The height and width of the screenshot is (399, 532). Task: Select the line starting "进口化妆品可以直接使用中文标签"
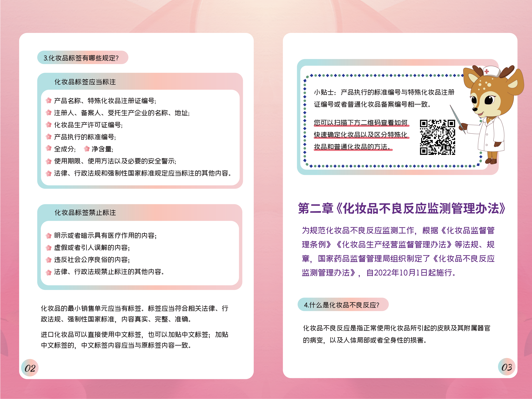135,335
